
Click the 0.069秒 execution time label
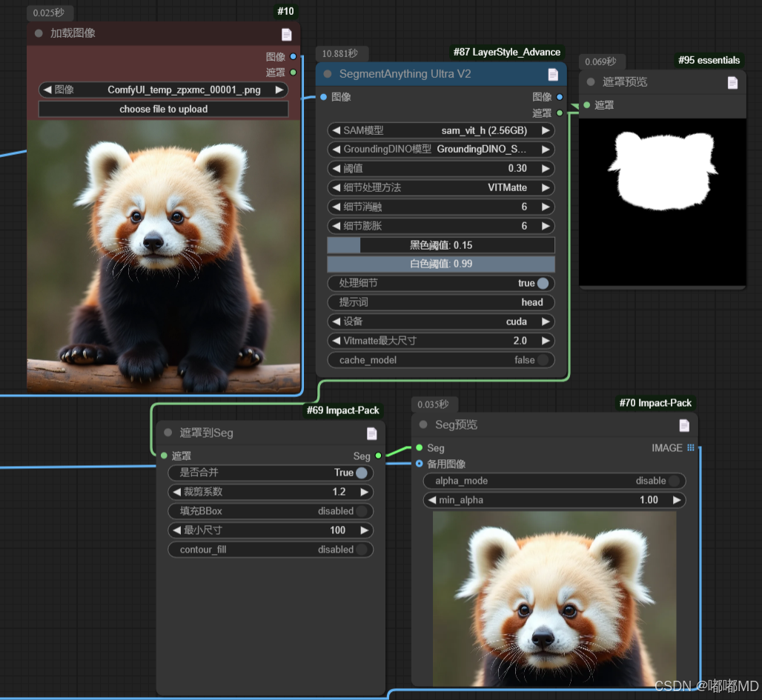pyautogui.click(x=600, y=61)
